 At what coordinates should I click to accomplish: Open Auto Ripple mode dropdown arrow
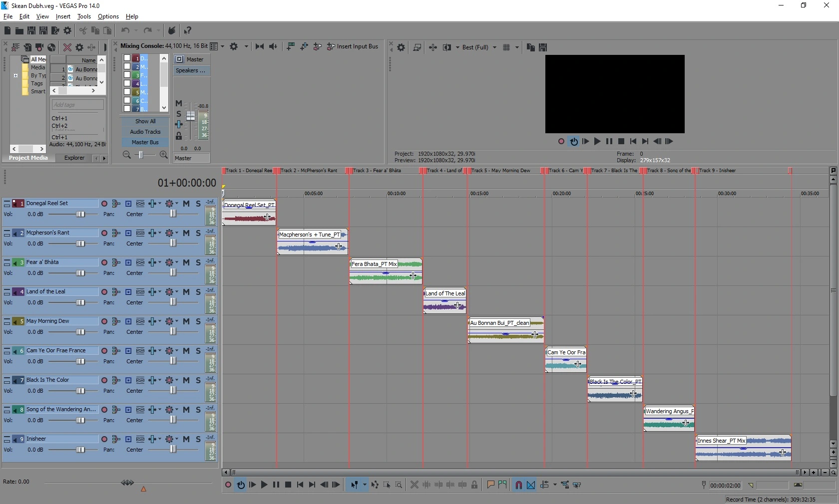[555, 485]
